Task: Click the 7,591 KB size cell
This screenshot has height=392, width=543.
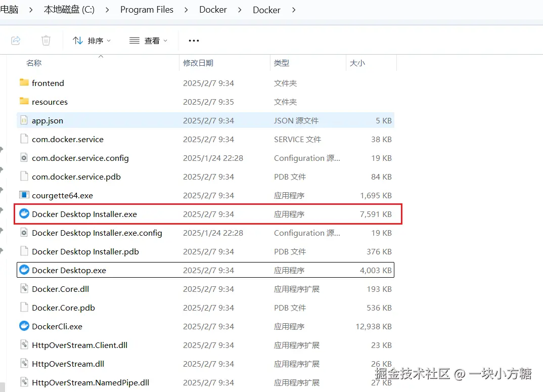Action: [376, 214]
